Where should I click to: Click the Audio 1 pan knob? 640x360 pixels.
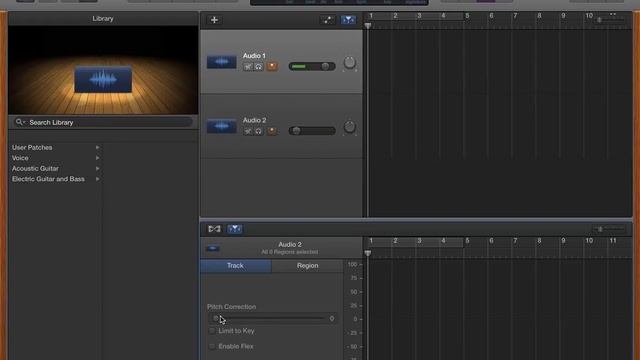click(x=349, y=62)
